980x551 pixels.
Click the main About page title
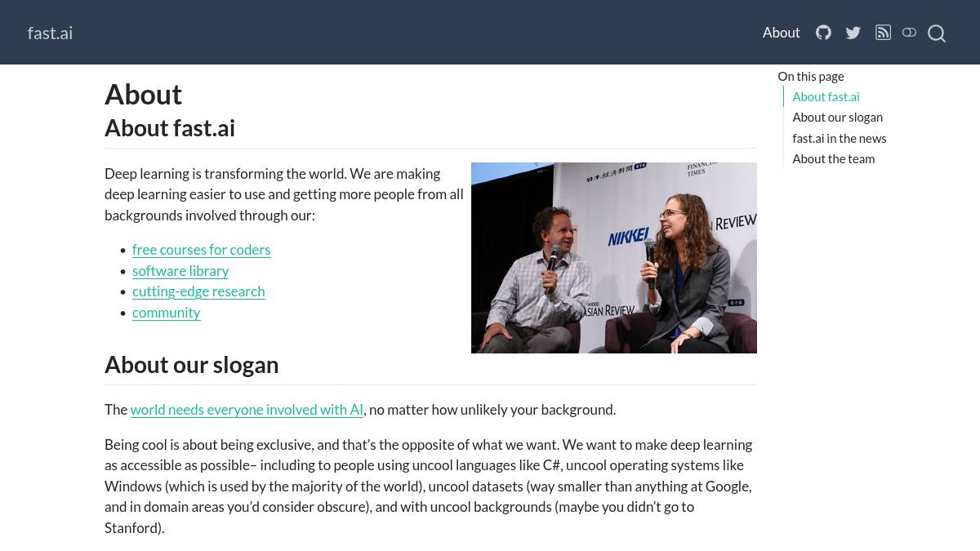coord(143,95)
